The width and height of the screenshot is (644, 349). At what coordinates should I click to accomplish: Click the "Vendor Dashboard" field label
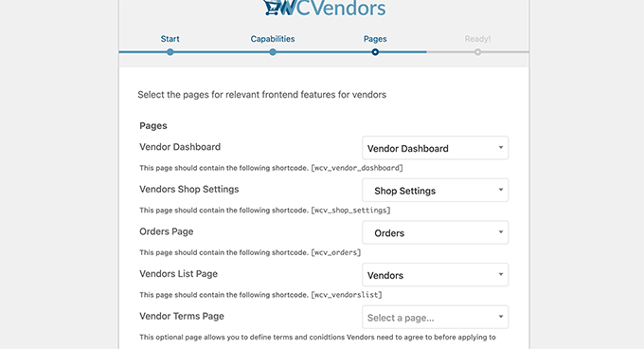pyautogui.click(x=180, y=147)
